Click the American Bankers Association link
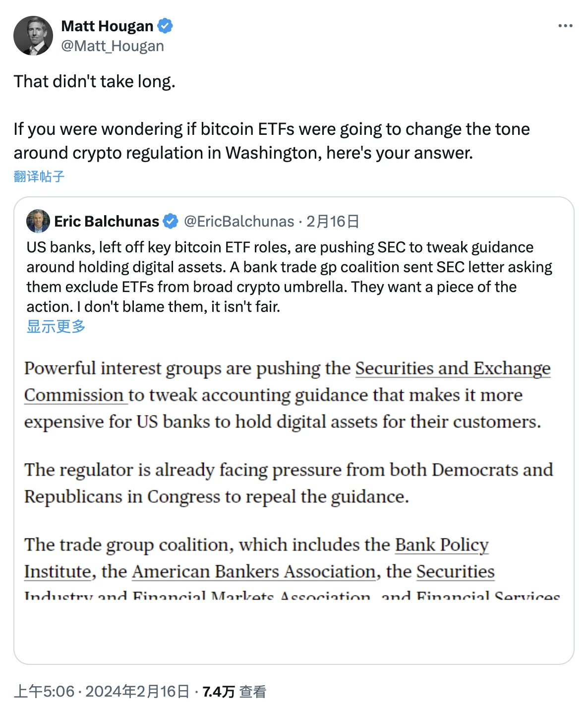588x710 pixels. point(253,572)
